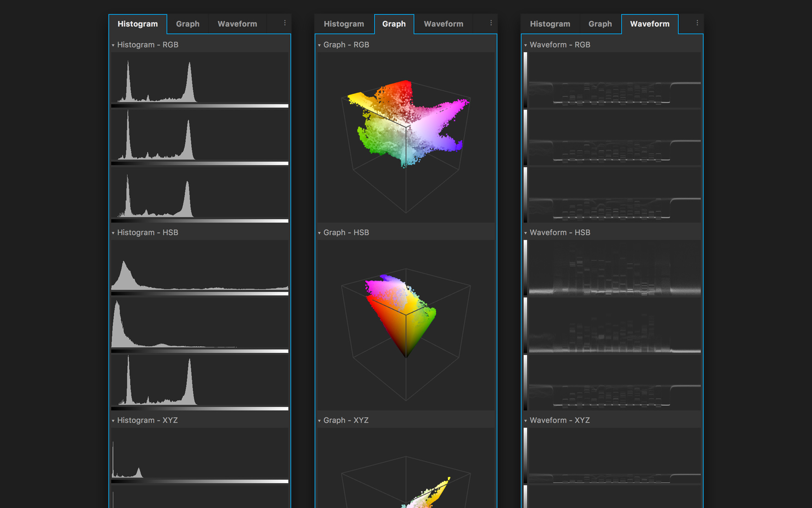
Task: Click the "Graph - HSB" section title
Action: 346,232
